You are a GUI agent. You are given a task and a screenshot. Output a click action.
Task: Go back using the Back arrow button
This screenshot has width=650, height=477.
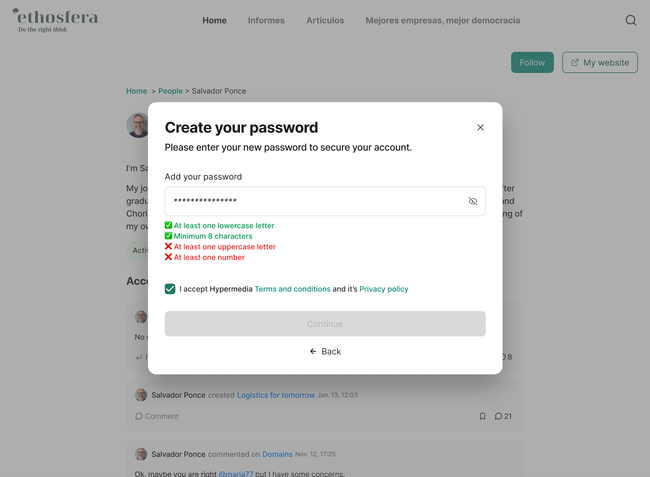pyautogui.click(x=325, y=352)
